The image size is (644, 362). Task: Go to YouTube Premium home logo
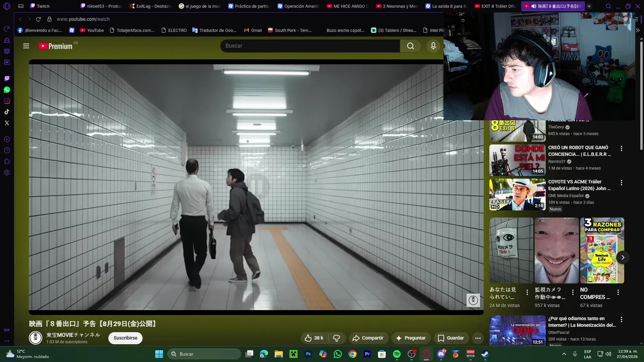point(56,46)
